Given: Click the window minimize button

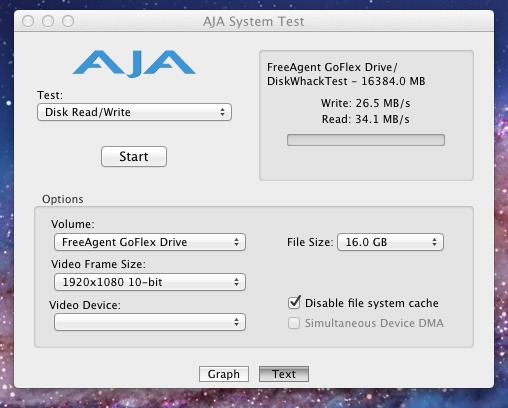Looking at the screenshot, I should click(x=48, y=21).
